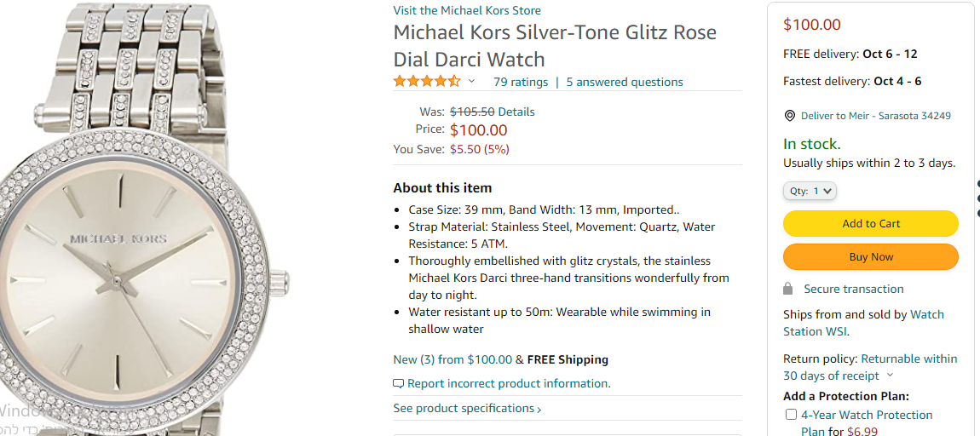Open the 79 ratings link
Viewport: 980px width, 436px height.
click(x=521, y=83)
